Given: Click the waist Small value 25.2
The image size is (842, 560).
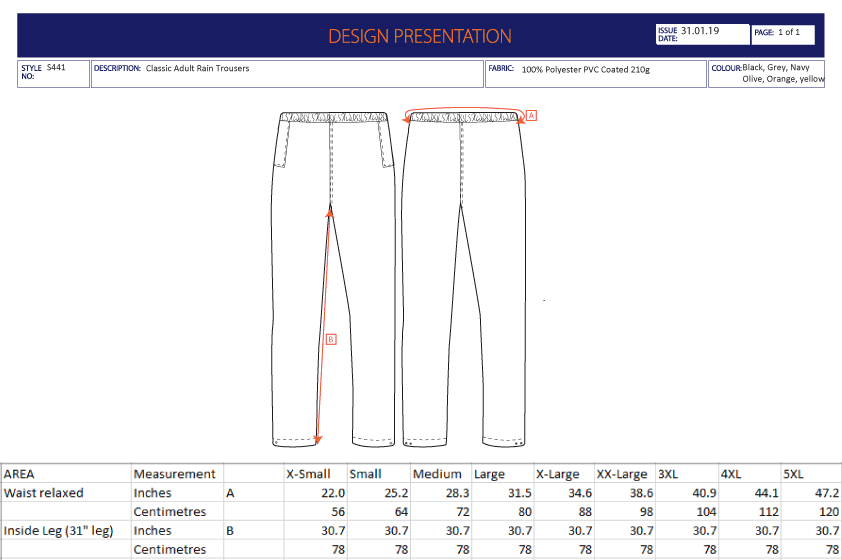Looking at the screenshot, I should tap(396, 493).
